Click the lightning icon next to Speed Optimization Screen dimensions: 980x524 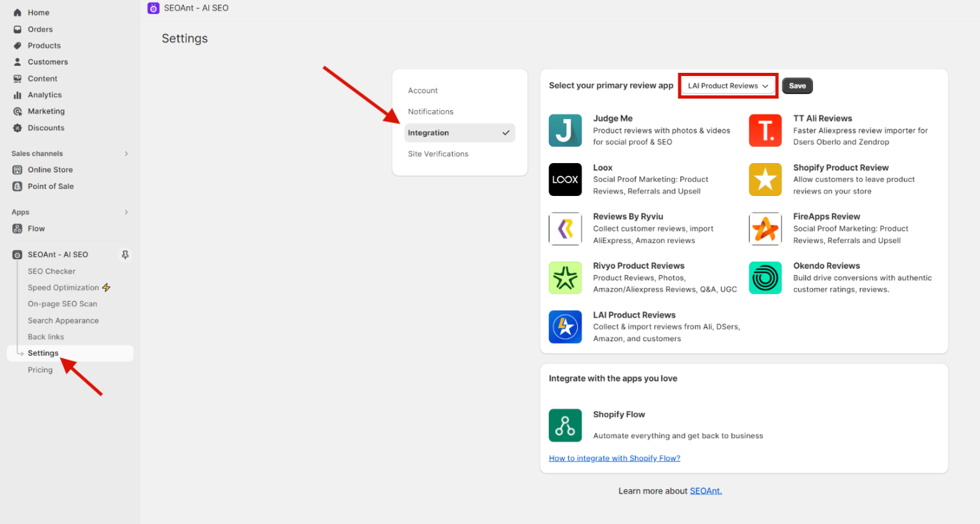(106, 287)
